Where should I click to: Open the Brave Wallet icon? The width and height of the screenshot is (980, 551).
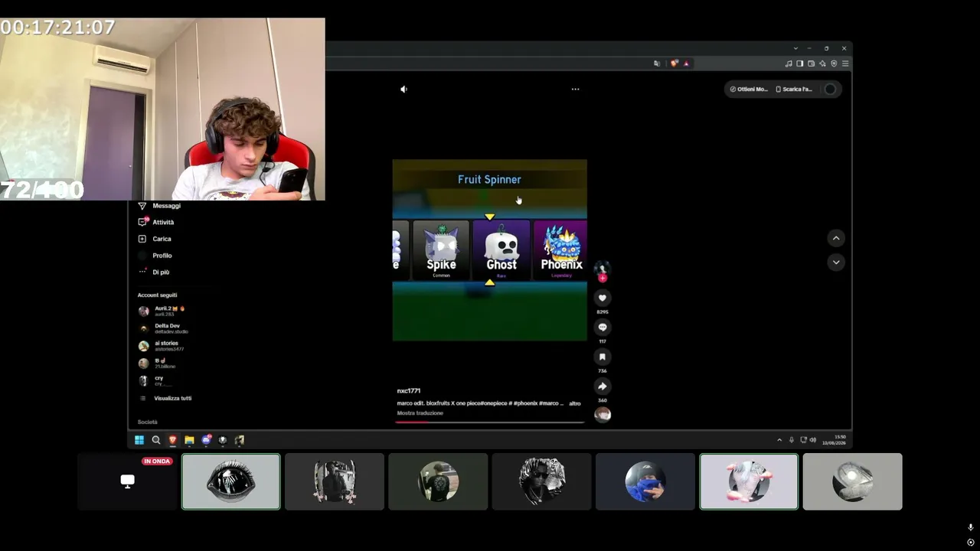click(x=811, y=64)
